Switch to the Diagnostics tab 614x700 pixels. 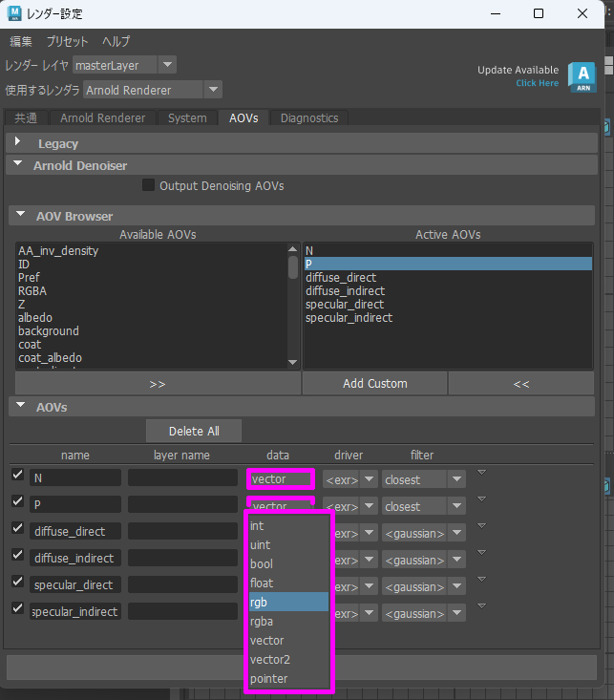click(x=309, y=117)
